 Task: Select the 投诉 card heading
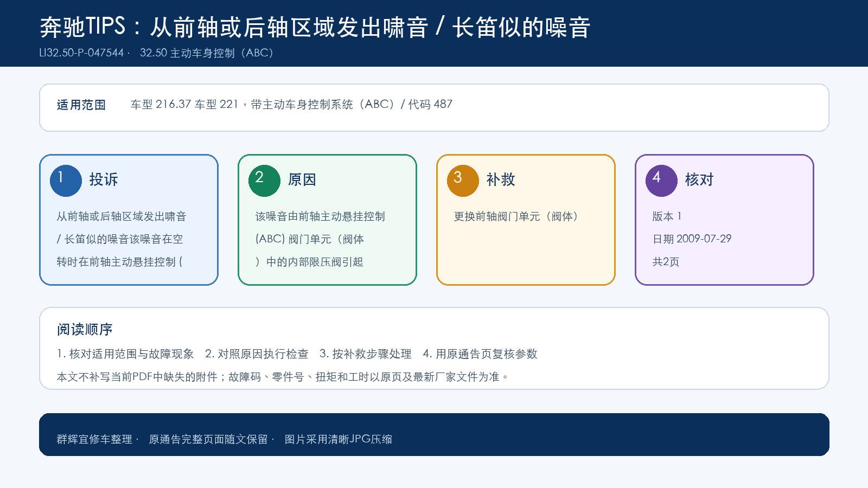point(104,179)
